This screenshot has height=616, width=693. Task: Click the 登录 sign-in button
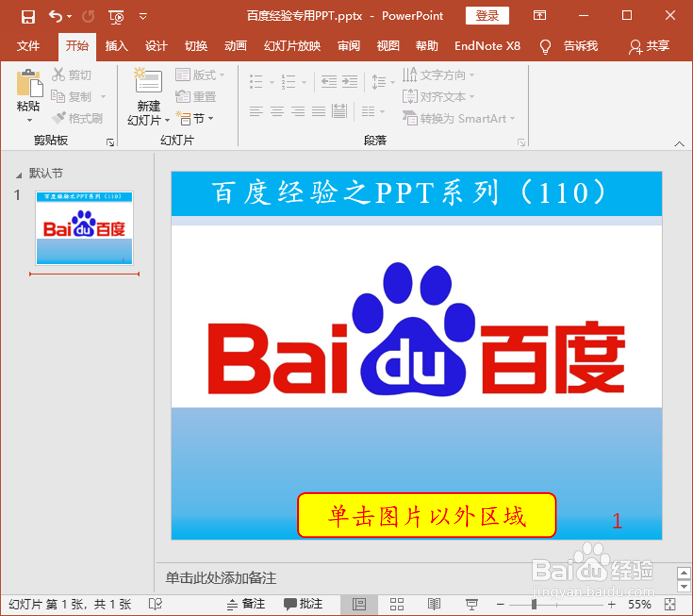pyautogui.click(x=487, y=16)
